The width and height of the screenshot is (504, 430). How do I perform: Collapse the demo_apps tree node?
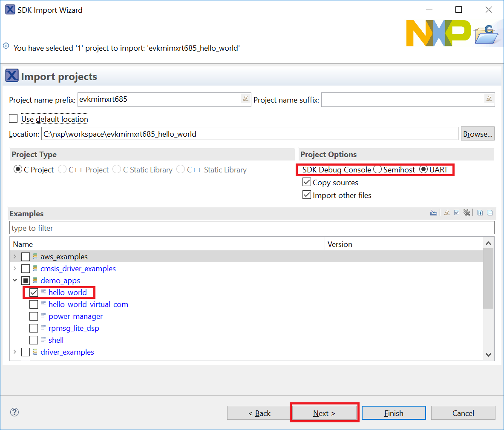15,281
